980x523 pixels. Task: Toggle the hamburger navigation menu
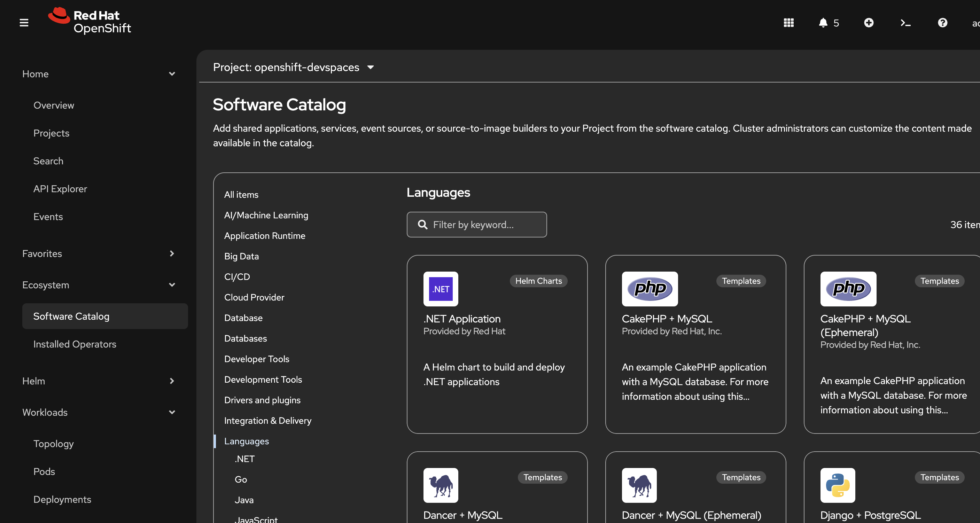coord(24,23)
